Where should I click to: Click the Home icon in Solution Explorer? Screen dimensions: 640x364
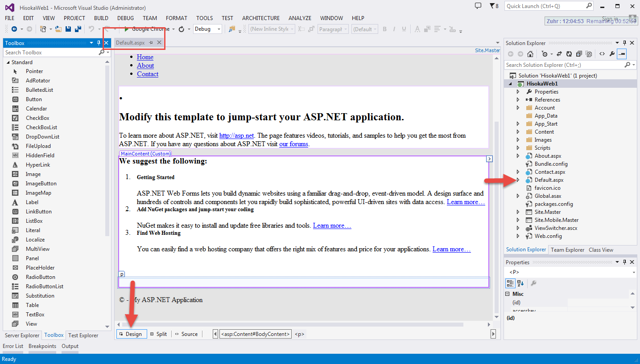pos(530,54)
